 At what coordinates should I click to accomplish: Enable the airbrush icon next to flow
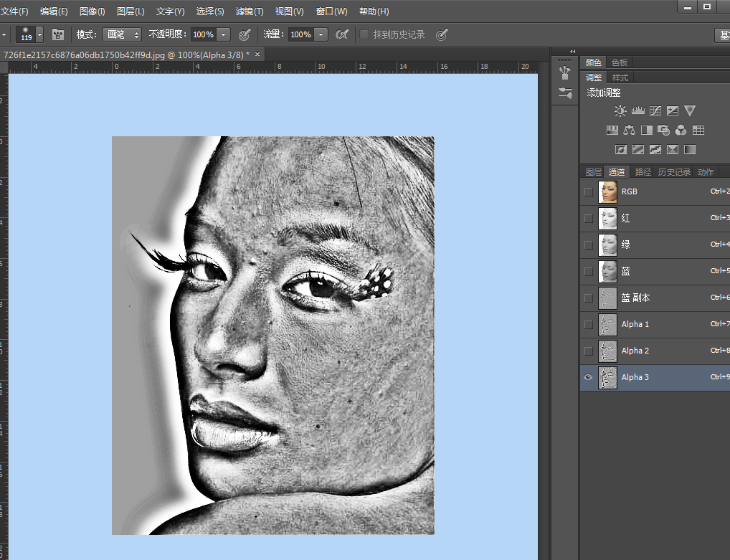(342, 34)
